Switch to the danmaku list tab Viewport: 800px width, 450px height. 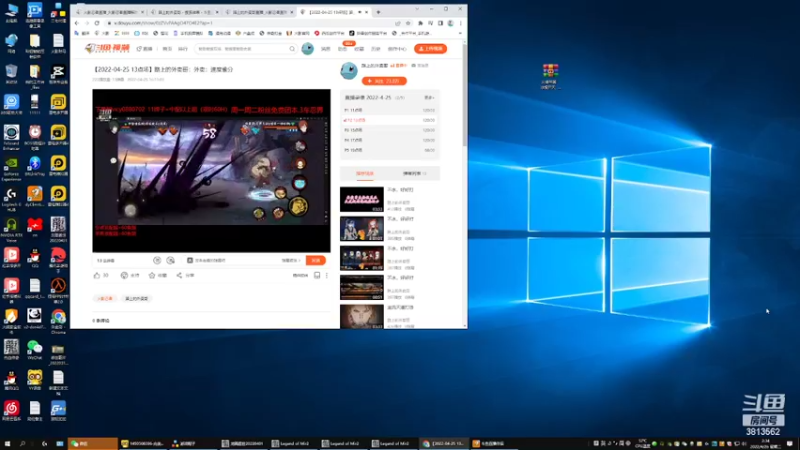click(x=414, y=173)
